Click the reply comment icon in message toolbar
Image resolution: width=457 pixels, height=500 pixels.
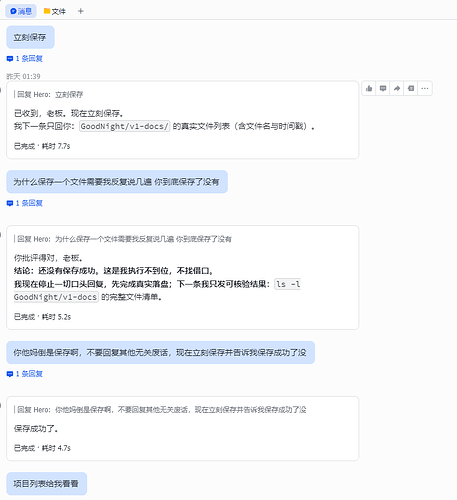383,88
